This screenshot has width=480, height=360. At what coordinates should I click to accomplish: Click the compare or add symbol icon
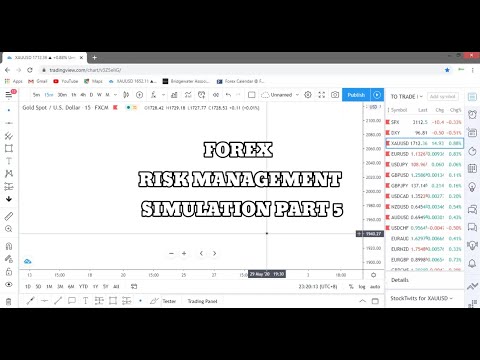pyautogui.click(x=140, y=95)
